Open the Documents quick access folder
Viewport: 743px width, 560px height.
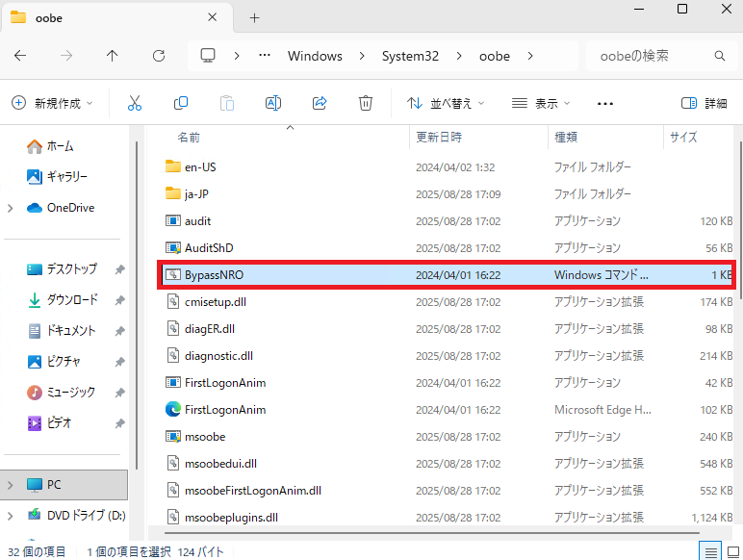[62, 331]
